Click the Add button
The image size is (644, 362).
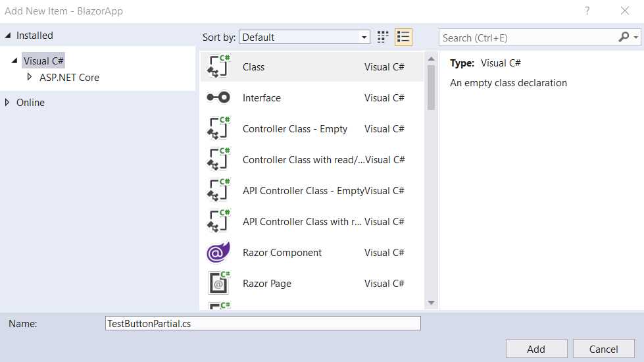tap(536, 349)
